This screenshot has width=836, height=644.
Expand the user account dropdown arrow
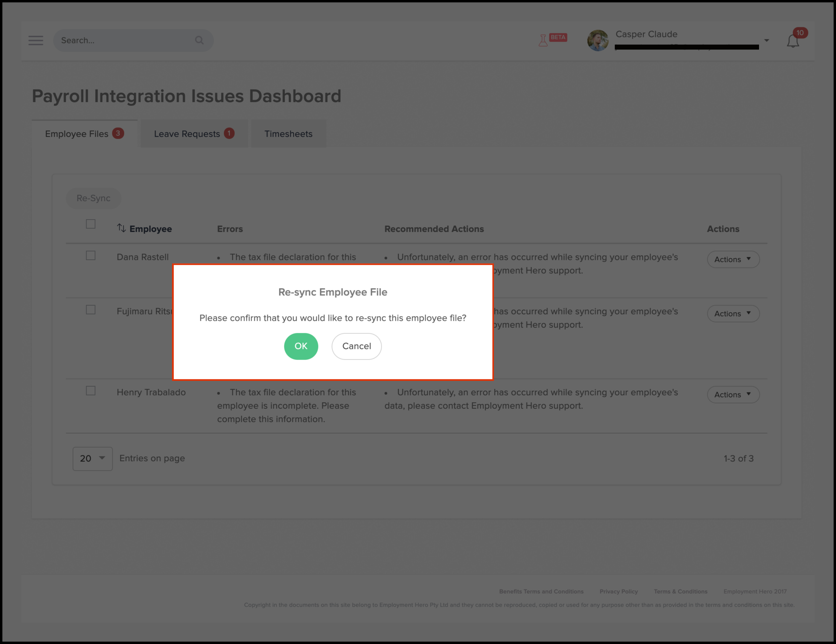pyautogui.click(x=766, y=40)
